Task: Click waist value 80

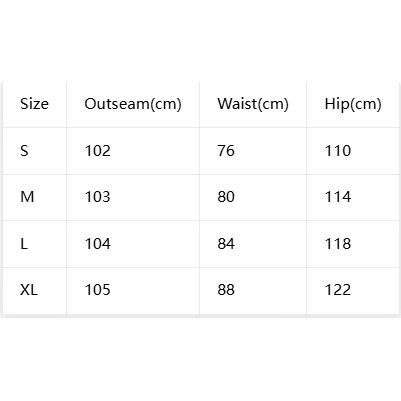Action: pos(226,197)
